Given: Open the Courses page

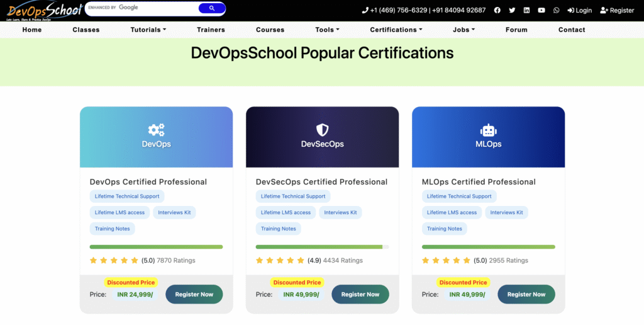Looking at the screenshot, I should coord(270,30).
